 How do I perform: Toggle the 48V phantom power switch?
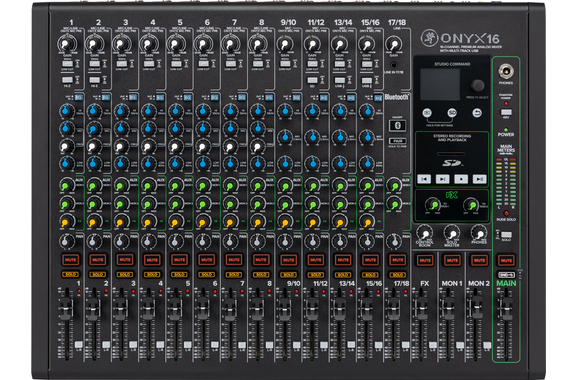pos(506,112)
